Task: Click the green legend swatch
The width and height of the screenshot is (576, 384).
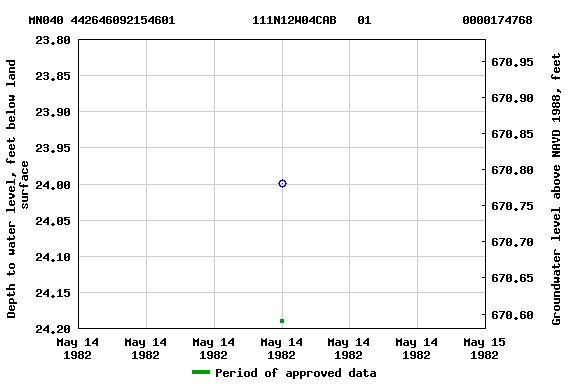Action: coord(201,372)
